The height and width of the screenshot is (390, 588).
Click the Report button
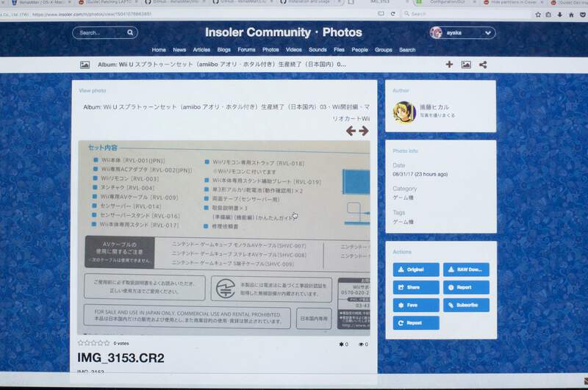pos(466,287)
